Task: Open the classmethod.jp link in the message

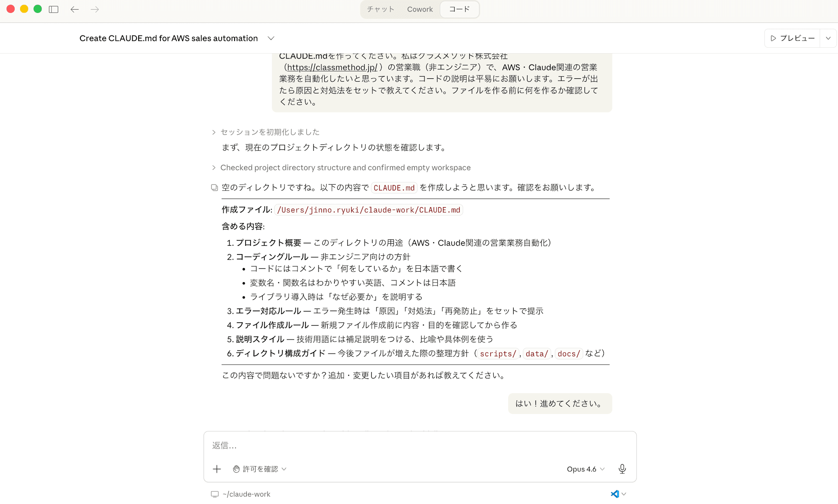Action: coord(331,67)
